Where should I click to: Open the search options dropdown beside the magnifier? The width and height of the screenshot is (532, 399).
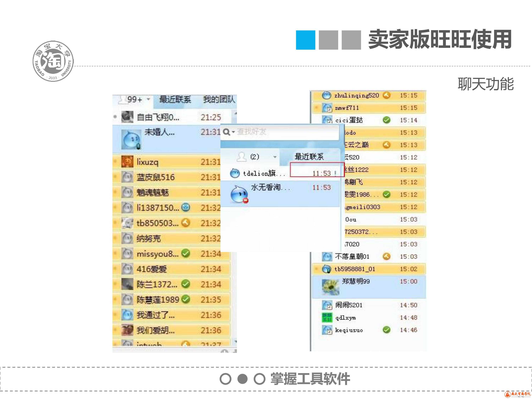pos(233,132)
